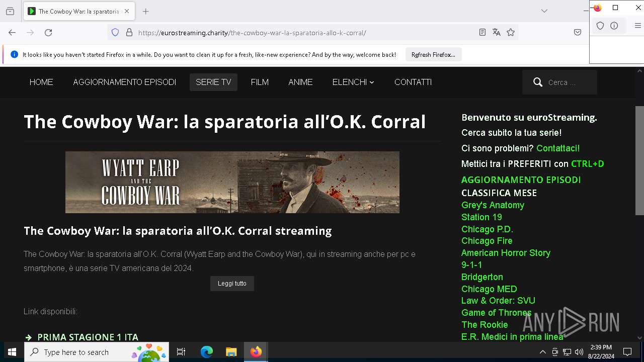Open the Station 19 link
Screen dimensions: 644x362
481,217
